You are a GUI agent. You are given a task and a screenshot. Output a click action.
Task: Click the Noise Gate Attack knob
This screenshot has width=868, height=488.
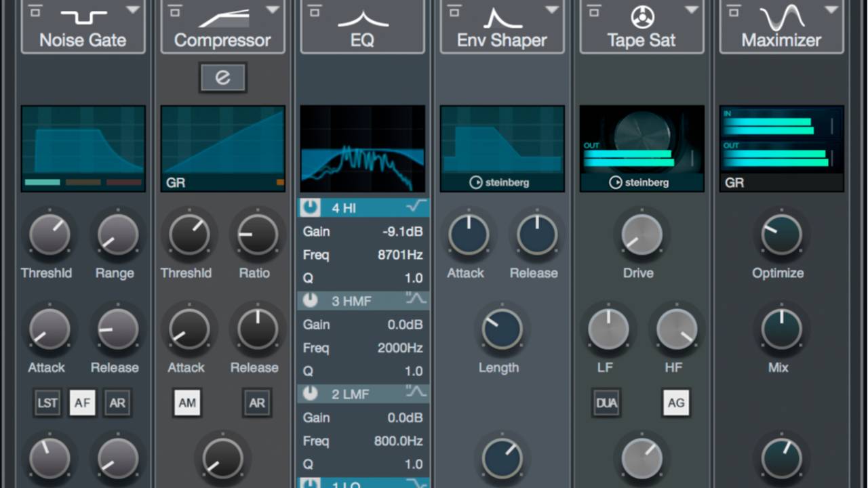(x=50, y=329)
